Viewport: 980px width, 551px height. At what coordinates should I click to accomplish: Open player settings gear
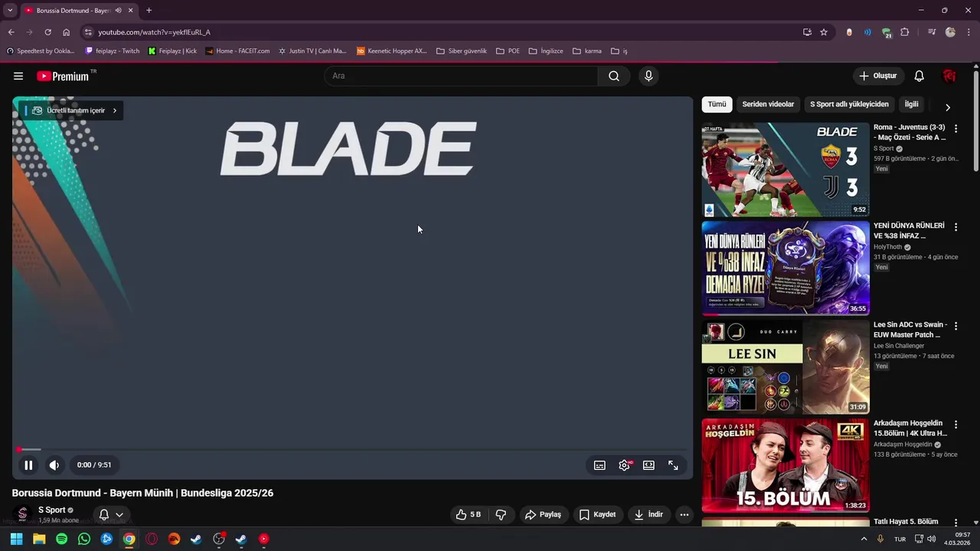625,465
